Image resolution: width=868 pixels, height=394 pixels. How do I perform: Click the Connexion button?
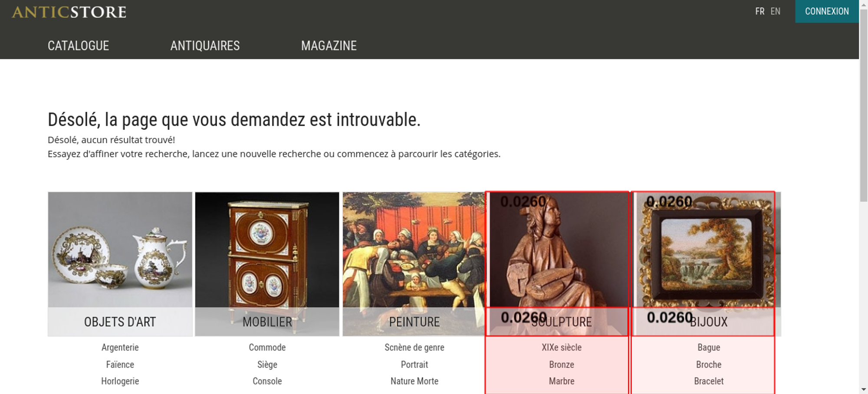(827, 11)
